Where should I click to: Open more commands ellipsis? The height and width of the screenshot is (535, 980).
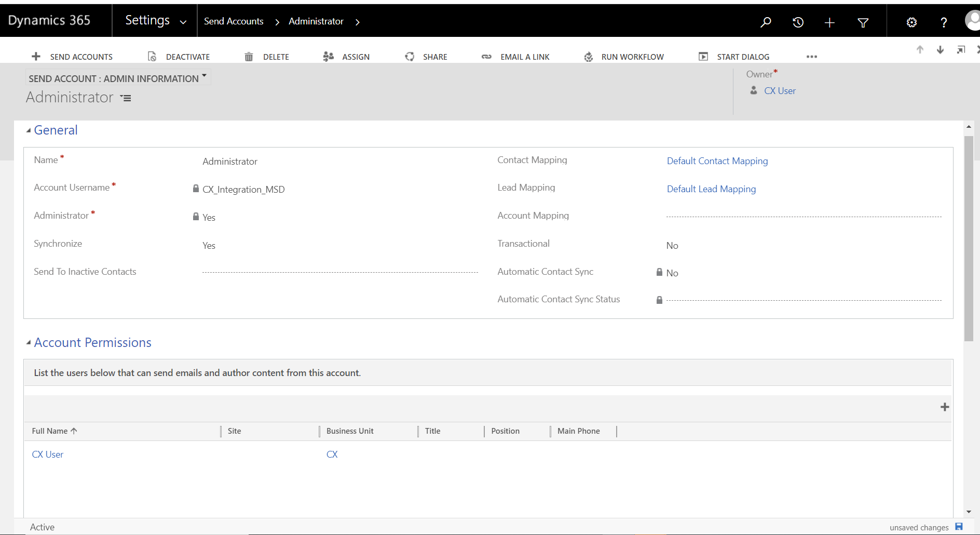812,57
